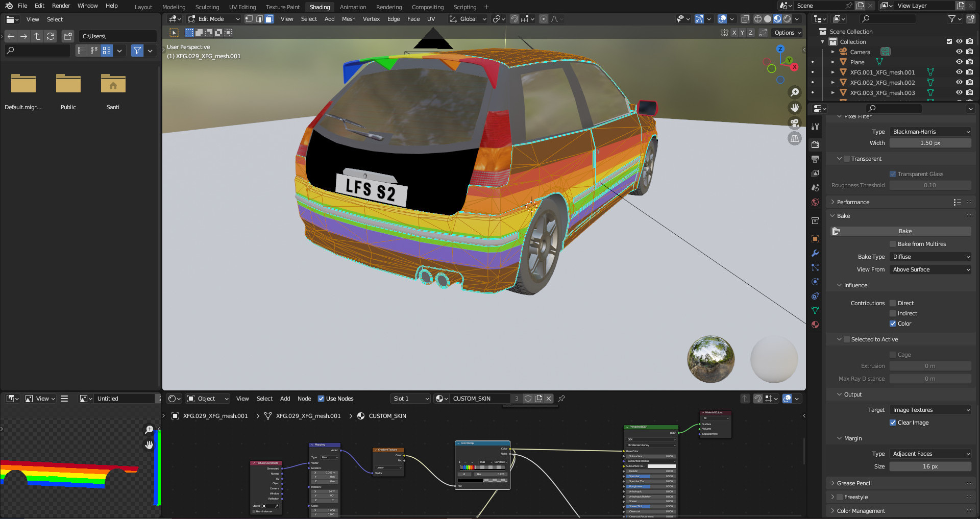Image resolution: width=980 pixels, height=519 pixels.
Task: Hide XFG.001_XFG_mesh.001 in viewport
Action: click(x=959, y=72)
